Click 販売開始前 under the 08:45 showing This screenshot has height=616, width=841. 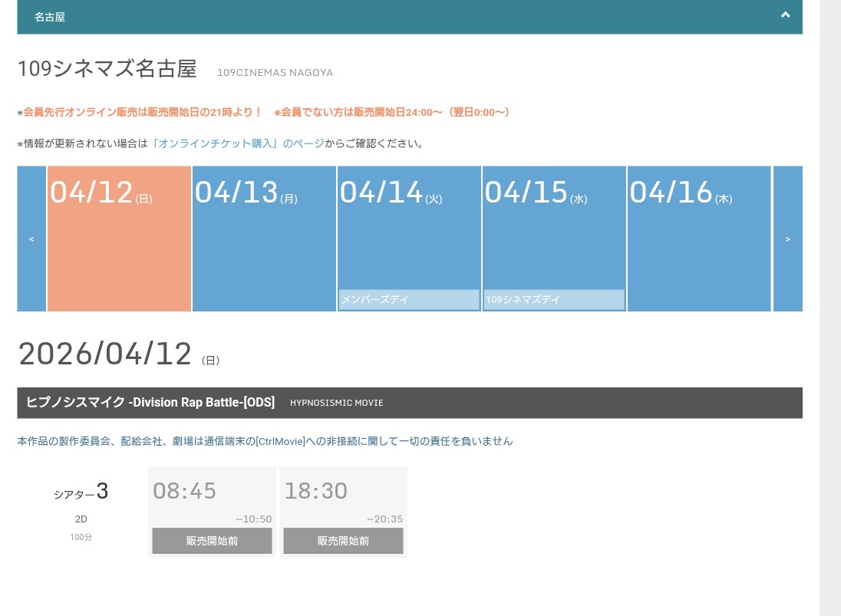212,541
